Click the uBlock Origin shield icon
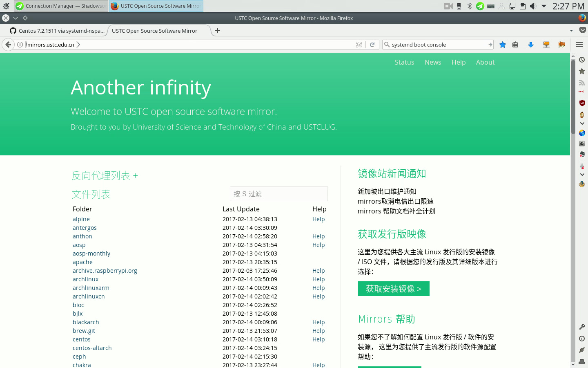Screen dimensions: 588x368 pos(582,103)
